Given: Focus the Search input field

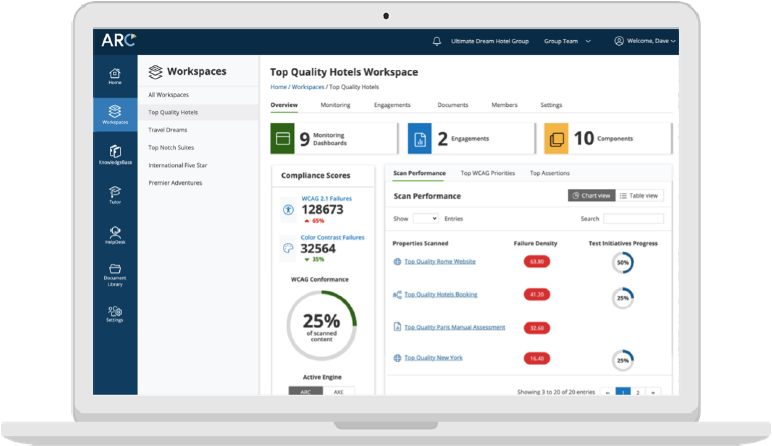Looking at the screenshot, I should click(633, 219).
